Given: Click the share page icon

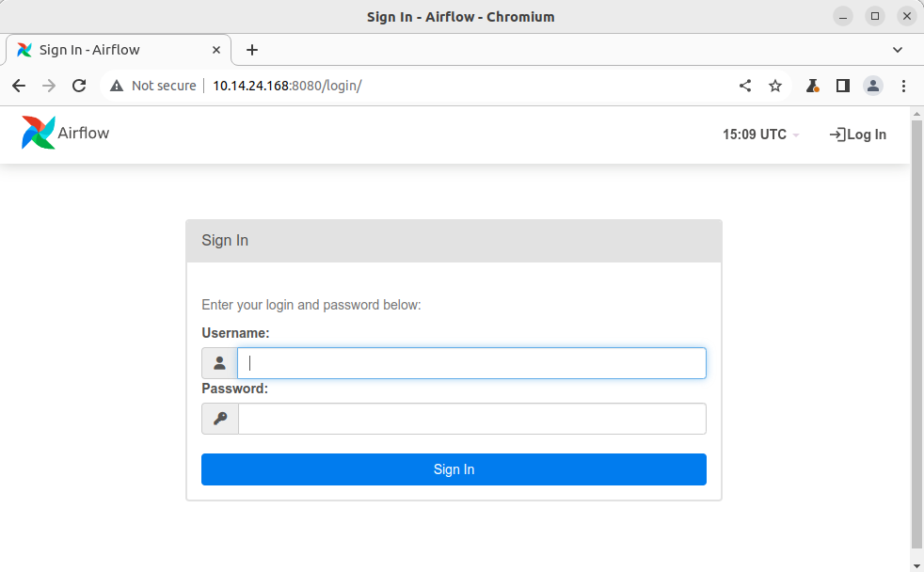Looking at the screenshot, I should pos(745,86).
